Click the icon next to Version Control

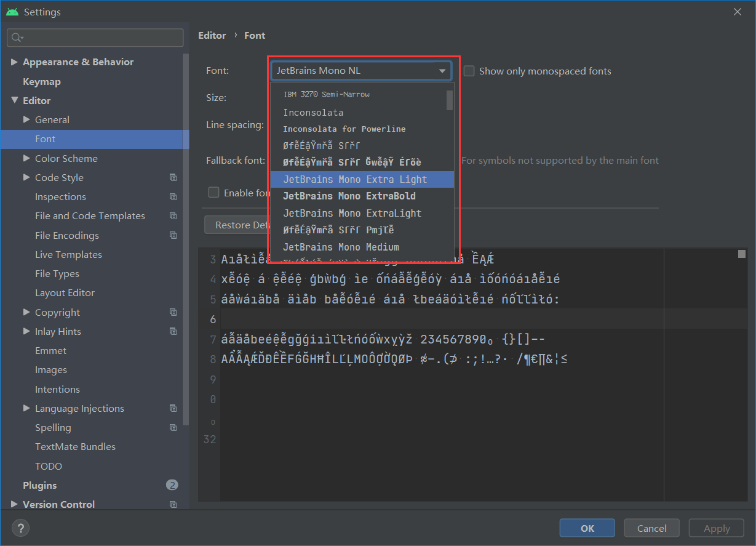[x=173, y=504]
